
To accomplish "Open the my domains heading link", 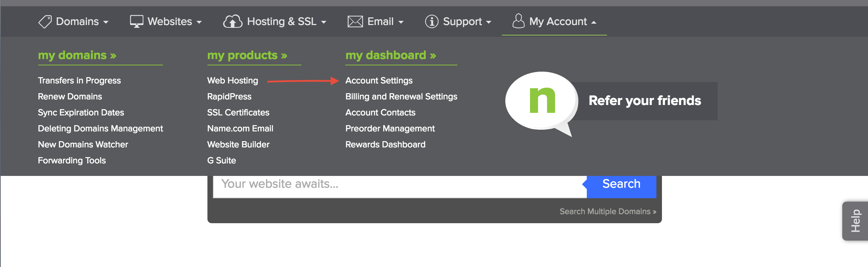I will coord(77,55).
